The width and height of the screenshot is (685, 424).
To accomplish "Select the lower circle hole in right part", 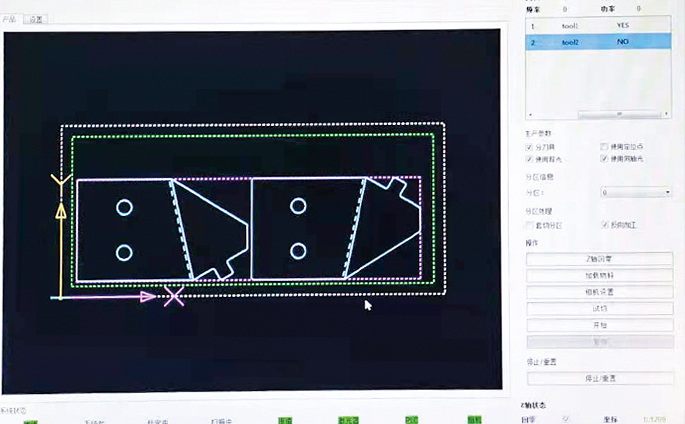I will pyautogui.click(x=297, y=249).
